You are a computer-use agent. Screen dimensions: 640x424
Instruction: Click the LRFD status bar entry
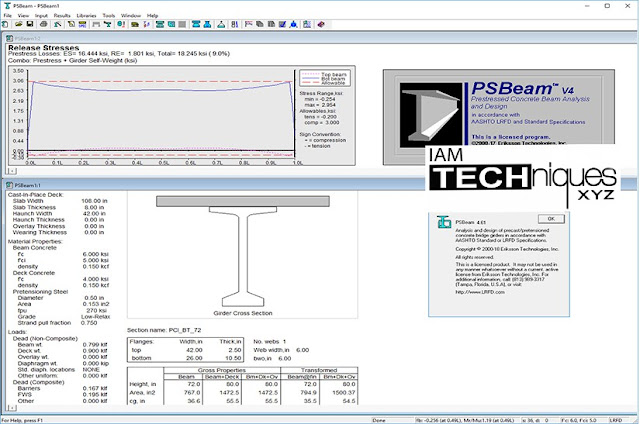(x=616, y=420)
